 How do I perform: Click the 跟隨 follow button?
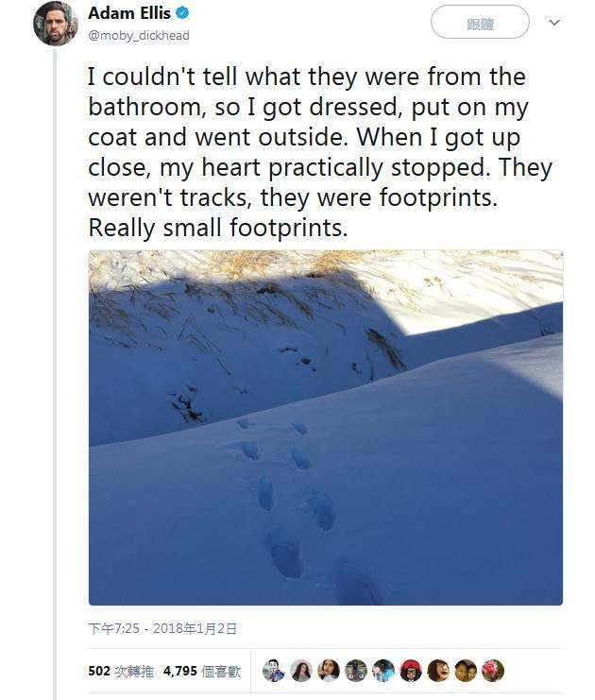click(x=480, y=22)
